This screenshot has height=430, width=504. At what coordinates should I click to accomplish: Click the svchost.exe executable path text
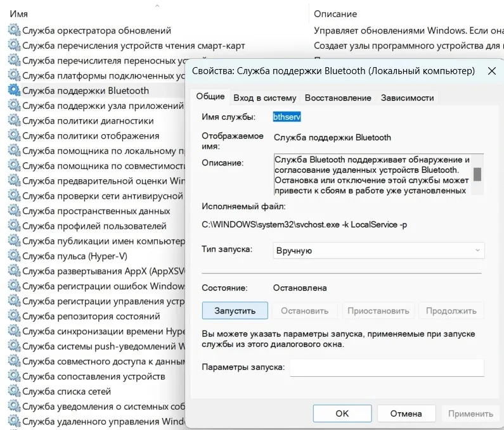point(304,224)
